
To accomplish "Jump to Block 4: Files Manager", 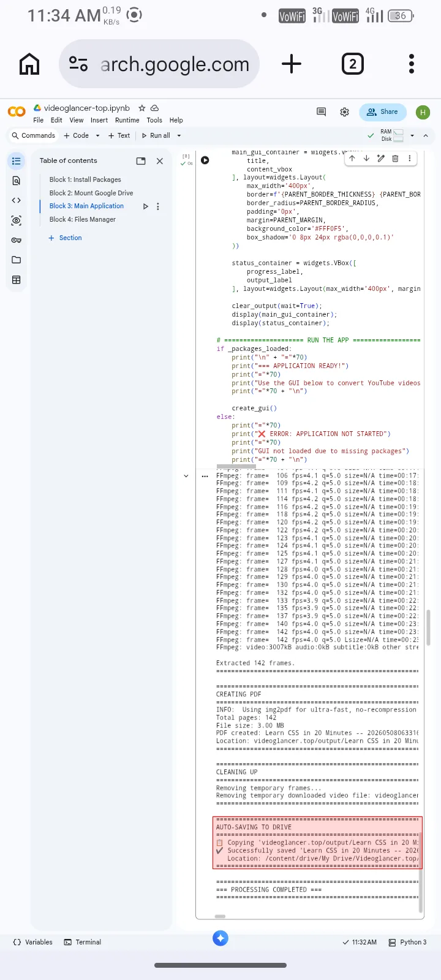I will (x=83, y=219).
